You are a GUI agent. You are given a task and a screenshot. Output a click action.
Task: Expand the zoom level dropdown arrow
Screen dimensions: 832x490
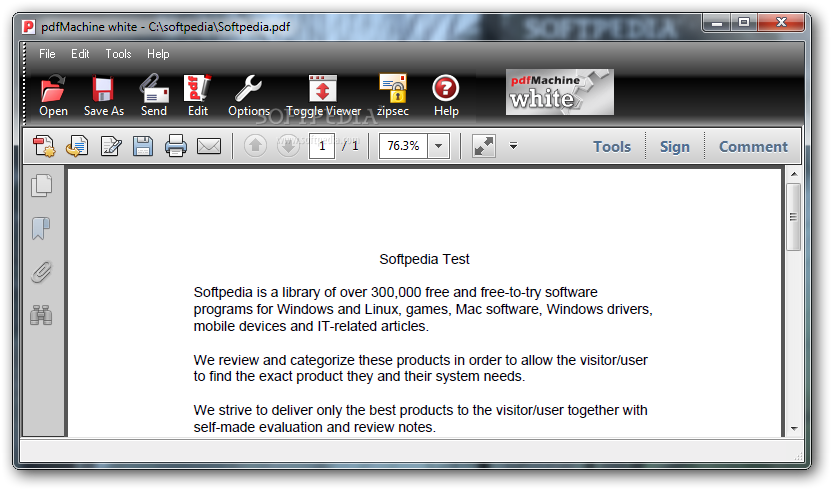coord(439,146)
